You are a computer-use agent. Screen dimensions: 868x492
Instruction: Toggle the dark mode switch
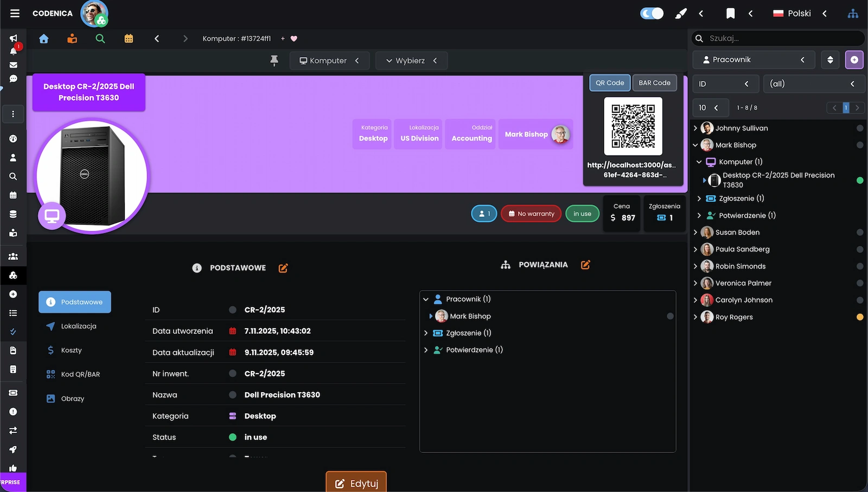652,14
